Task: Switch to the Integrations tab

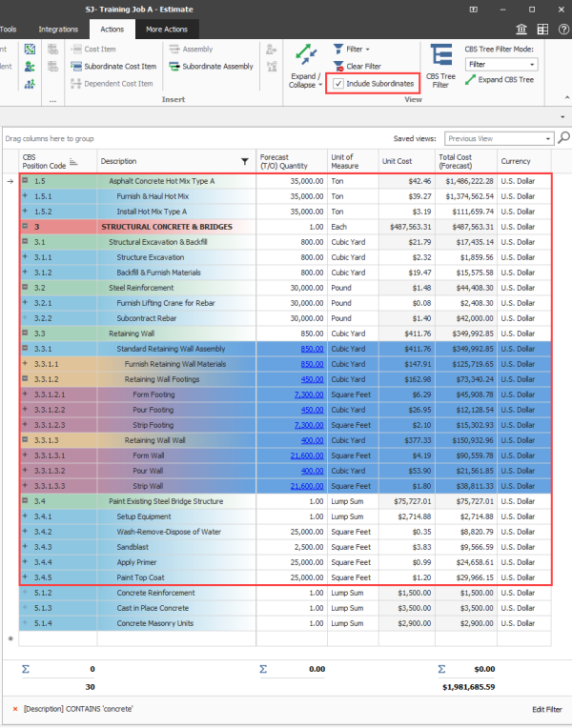Action: (x=58, y=30)
